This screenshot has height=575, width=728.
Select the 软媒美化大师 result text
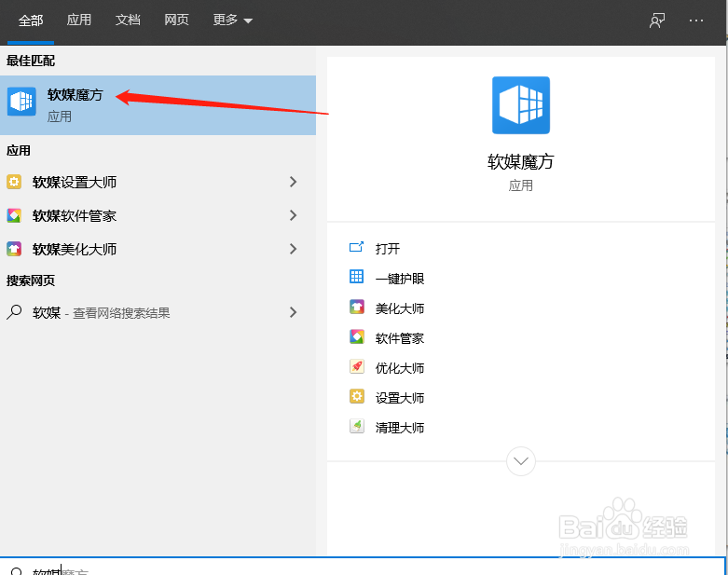click(75, 249)
